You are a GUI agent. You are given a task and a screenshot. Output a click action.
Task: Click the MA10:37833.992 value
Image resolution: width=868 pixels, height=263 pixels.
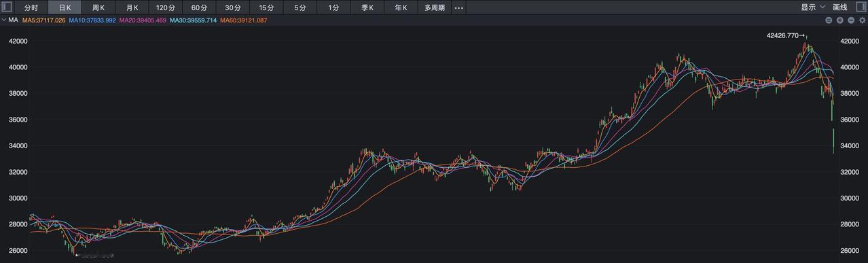click(x=92, y=20)
